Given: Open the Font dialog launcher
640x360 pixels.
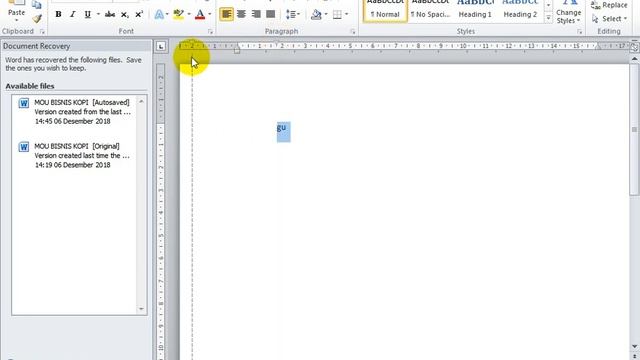Looking at the screenshot, I should point(211,31).
